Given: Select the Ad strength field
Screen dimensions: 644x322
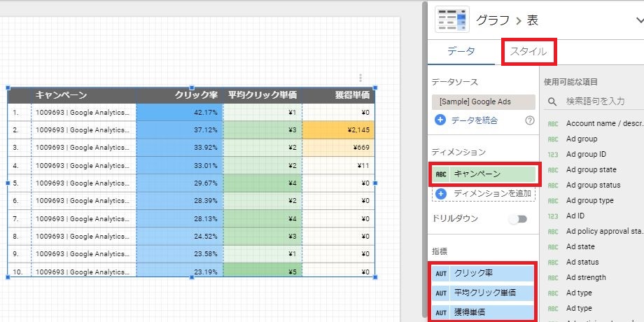Looking at the screenshot, I should 586,277.
